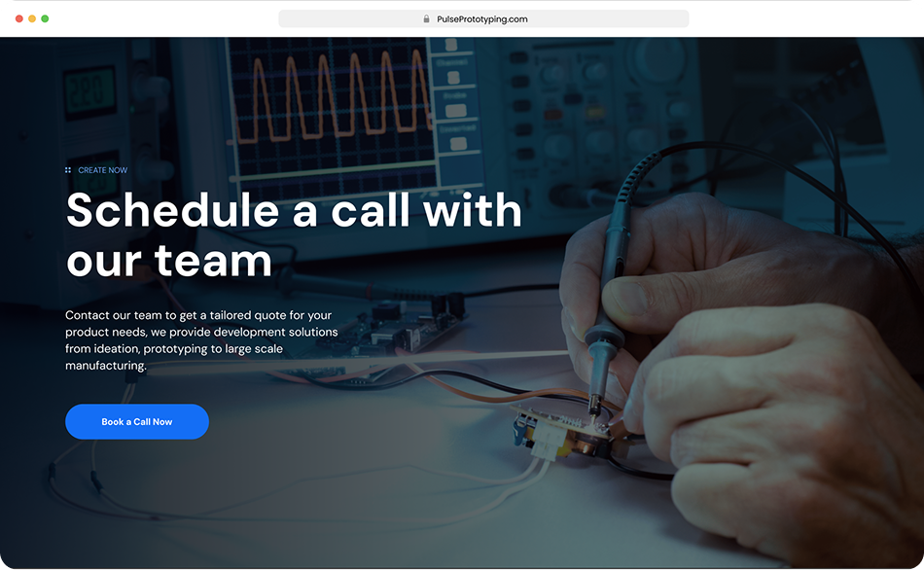Select the PulsePrototyping.com URL text
Screen dimensions: 924x570
(x=482, y=18)
